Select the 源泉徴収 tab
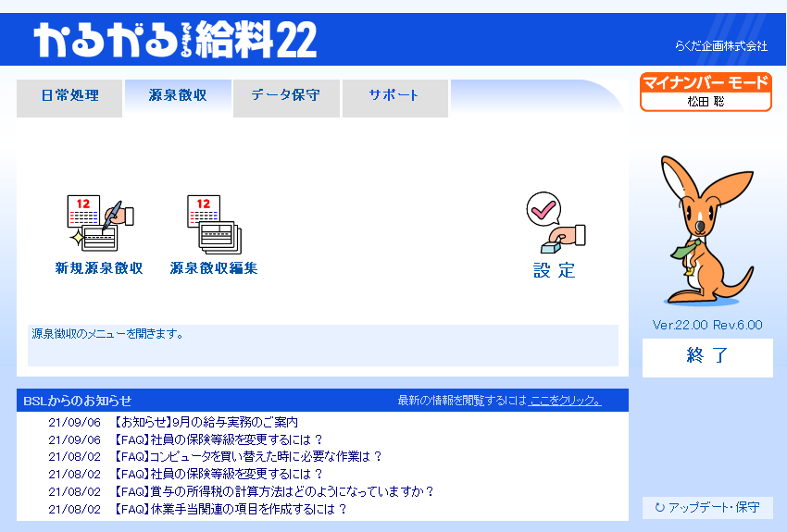This screenshot has height=532, width=787. click(x=178, y=98)
